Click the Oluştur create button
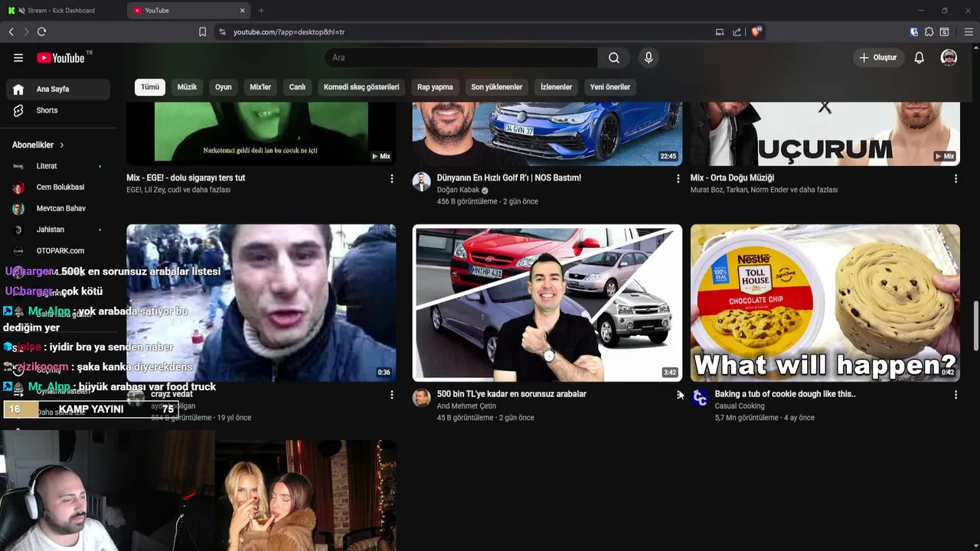Screen dimensions: 980x551 pos(878,57)
